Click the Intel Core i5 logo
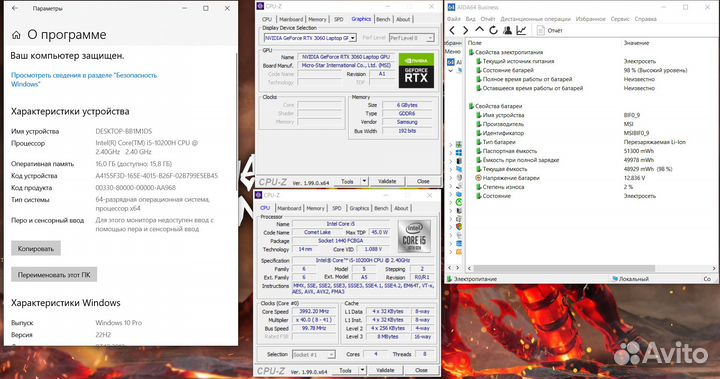The image size is (720, 379). pyautogui.click(x=414, y=236)
